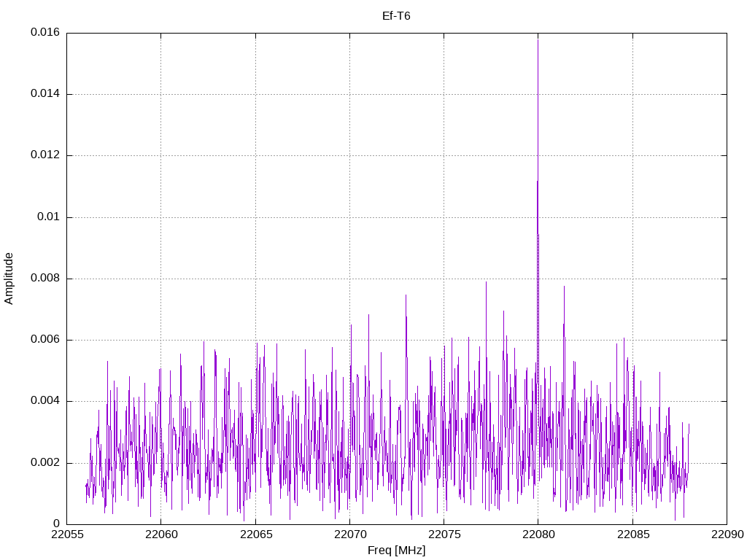Click x-axis tick label 22065
This screenshot has height=560, width=747.
pyautogui.click(x=255, y=534)
